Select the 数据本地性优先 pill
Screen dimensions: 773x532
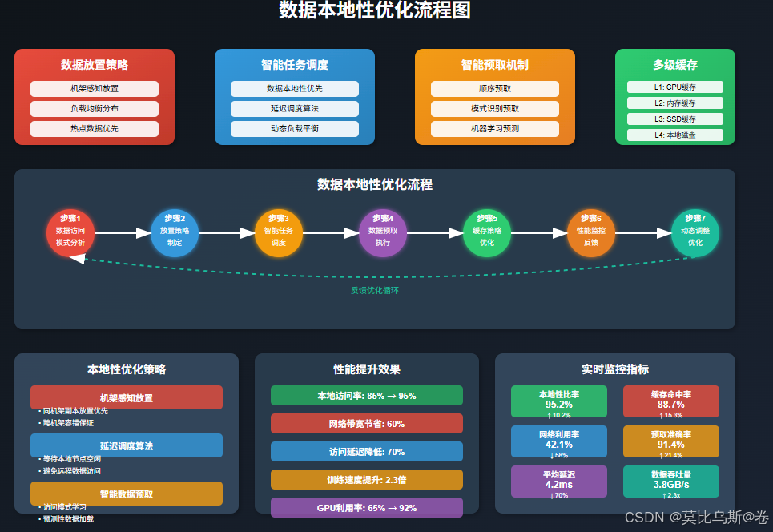(294, 89)
